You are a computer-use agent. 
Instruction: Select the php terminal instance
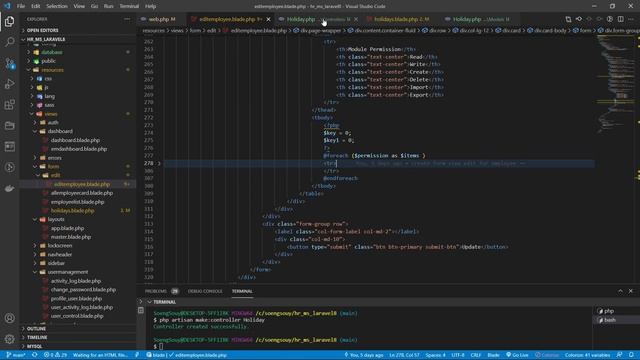616,311
